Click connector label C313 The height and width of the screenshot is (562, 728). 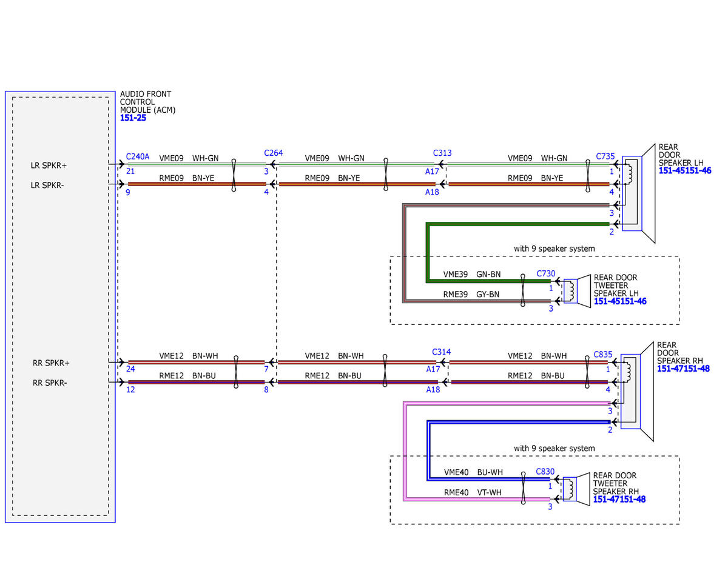tap(442, 153)
